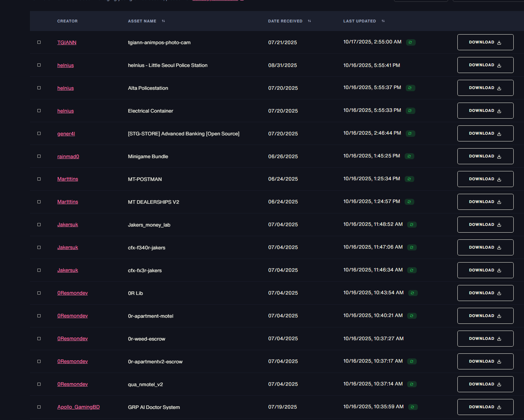Click the date 08/31/2025
Image resolution: width=524 pixels, height=420 pixels.
pyautogui.click(x=282, y=65)
